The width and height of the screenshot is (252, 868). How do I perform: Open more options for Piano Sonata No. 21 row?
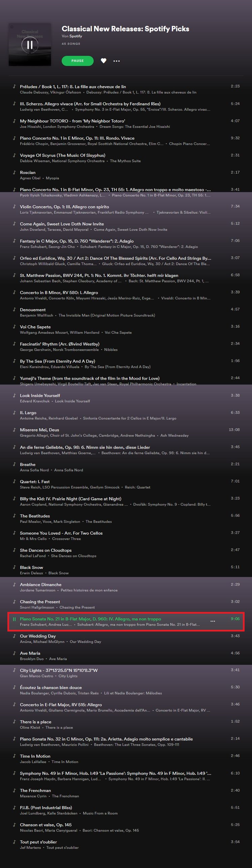(213, 621)
